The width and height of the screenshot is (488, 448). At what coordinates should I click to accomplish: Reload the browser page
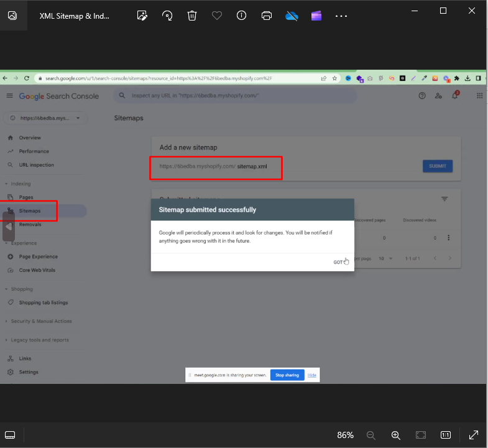pos(27,78)
